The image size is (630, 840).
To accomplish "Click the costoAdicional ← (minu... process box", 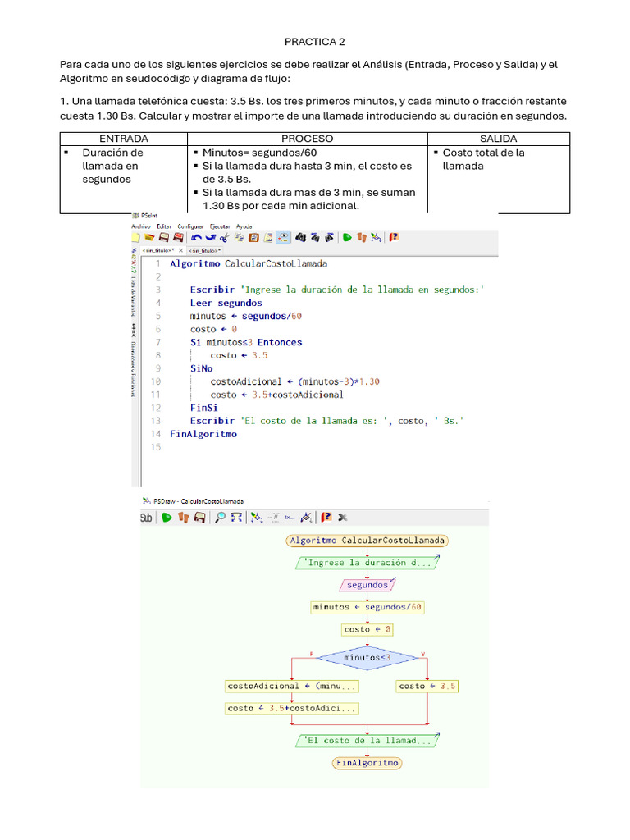I will click(292, 687).
